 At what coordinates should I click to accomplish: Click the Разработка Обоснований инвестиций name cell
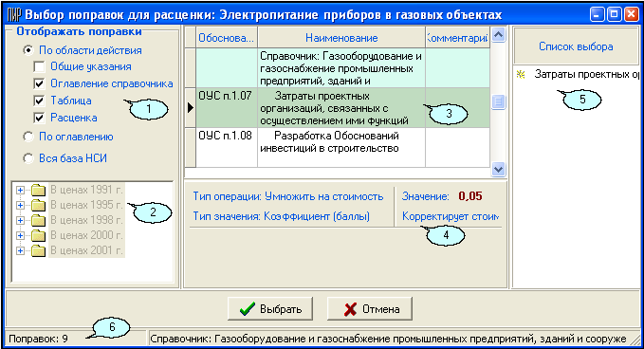[x=341, y=147]
